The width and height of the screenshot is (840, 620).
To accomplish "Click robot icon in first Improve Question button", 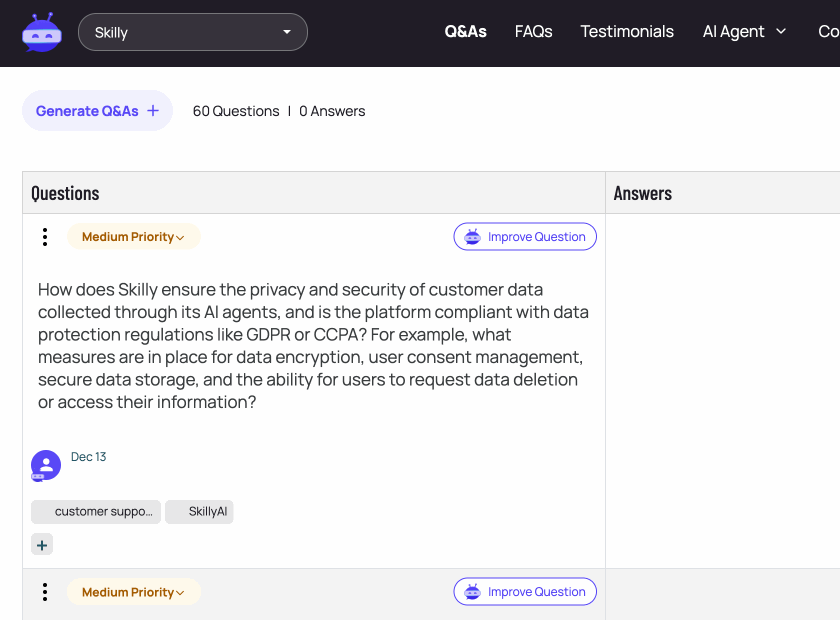I will pos(473,237).
